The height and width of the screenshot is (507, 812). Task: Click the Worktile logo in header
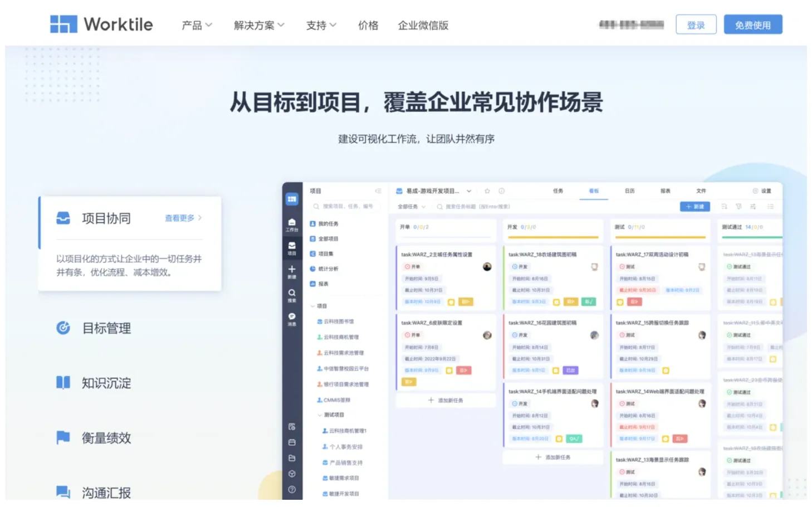point(101,25)
